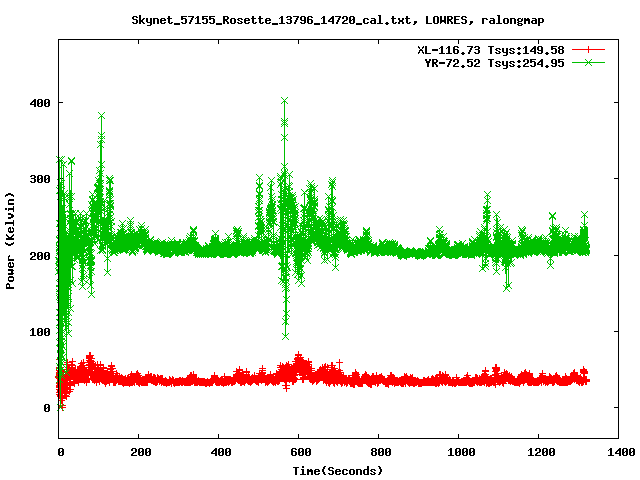Click the 1400 x-axis tick label
Image resolution: width=640 pixels, height=480 pixels.
[x=621, y=452]
